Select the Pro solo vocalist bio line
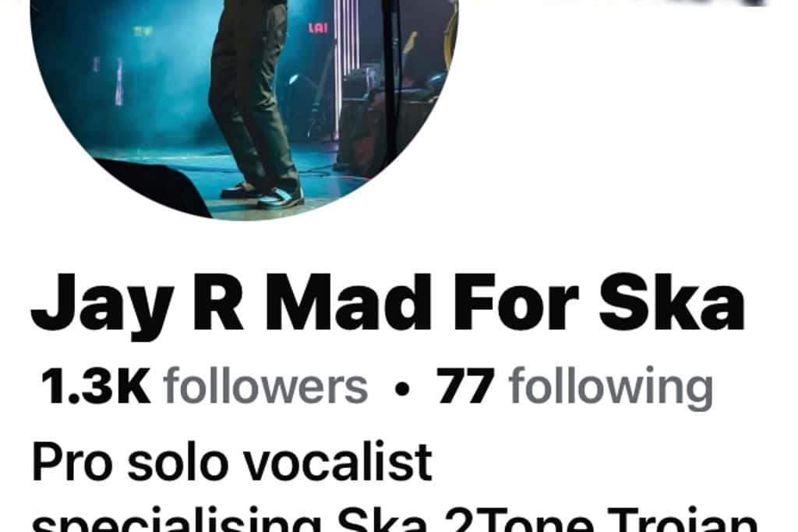The width and height of the screenshot is (798, 532). click(232, 462)
